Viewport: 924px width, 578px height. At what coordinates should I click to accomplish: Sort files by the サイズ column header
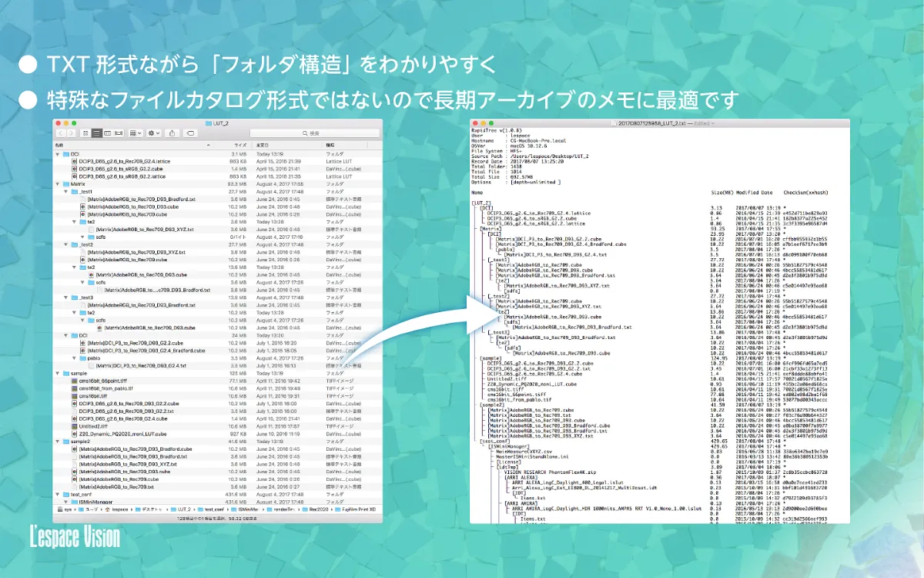[x=239, y=144]
